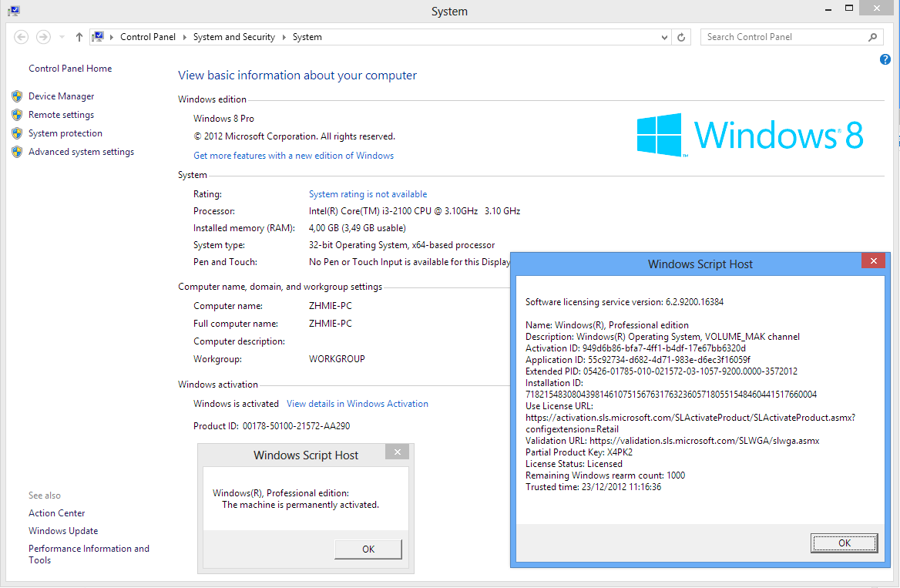
Task: Click the Trusted time 23/12/2012 line
Action: [593, 487]
